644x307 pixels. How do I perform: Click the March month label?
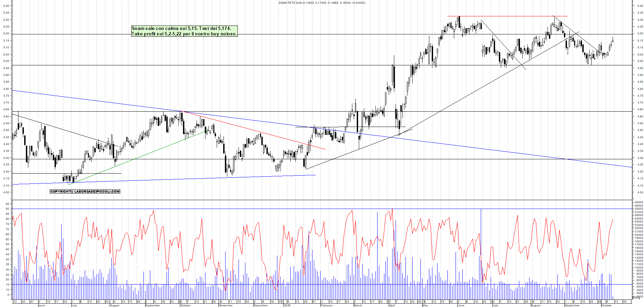coord(358,305)
